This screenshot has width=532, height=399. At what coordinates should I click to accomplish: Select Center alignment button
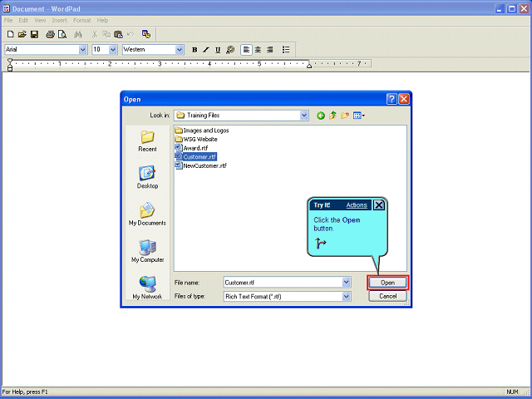[x=259, y=50]
